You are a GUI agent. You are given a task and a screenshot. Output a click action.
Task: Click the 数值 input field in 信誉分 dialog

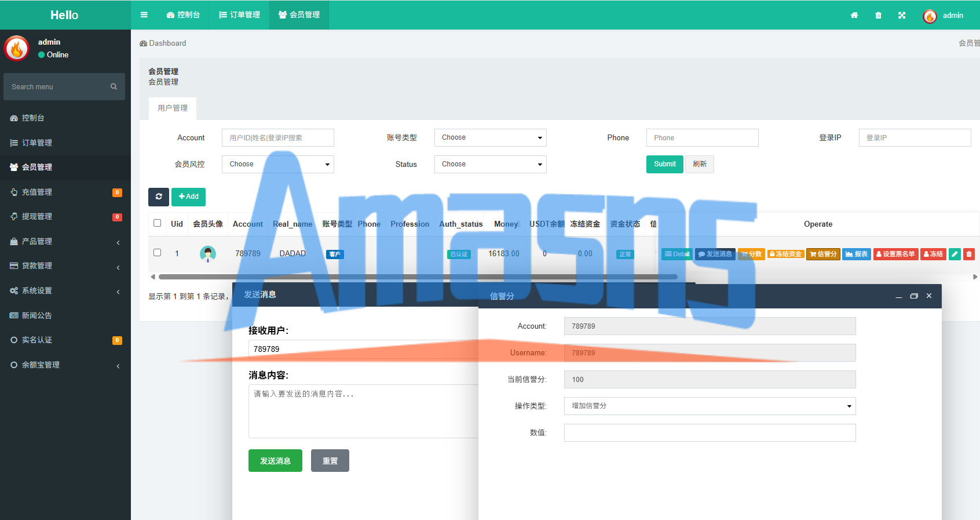click(x=710, y=432)
